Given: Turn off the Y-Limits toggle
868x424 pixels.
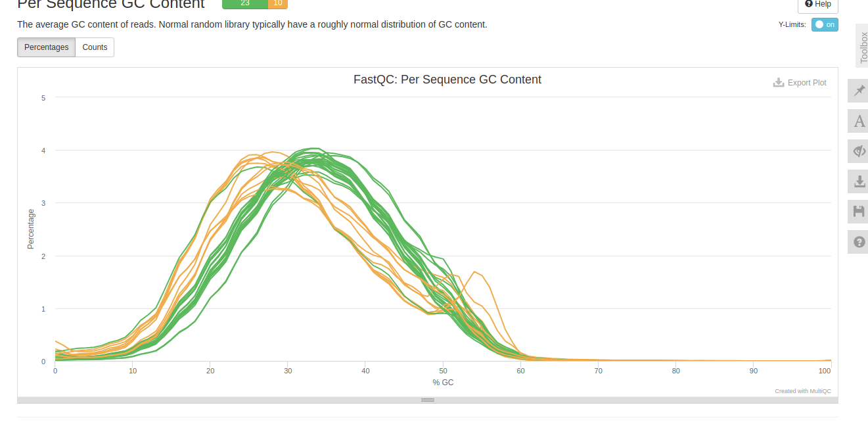Looking at the screenshot, I should pyautogui.click(x=825, y=24).
